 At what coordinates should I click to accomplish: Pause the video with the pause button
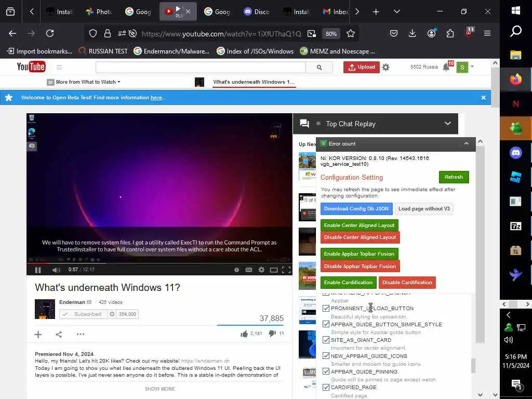click(x=37, y=270)
